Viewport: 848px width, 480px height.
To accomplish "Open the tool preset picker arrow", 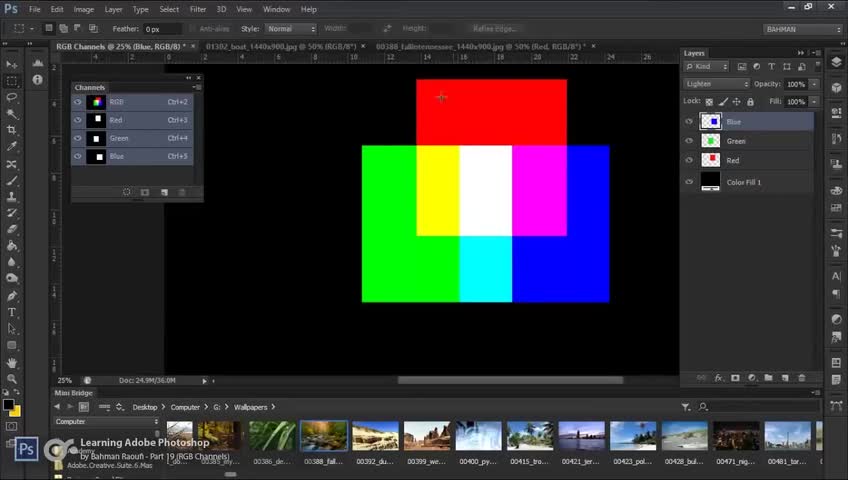I will click(31, 29).
